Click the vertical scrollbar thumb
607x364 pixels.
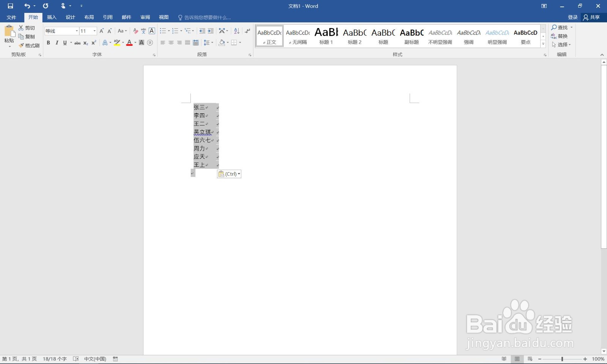click(604, 157)
